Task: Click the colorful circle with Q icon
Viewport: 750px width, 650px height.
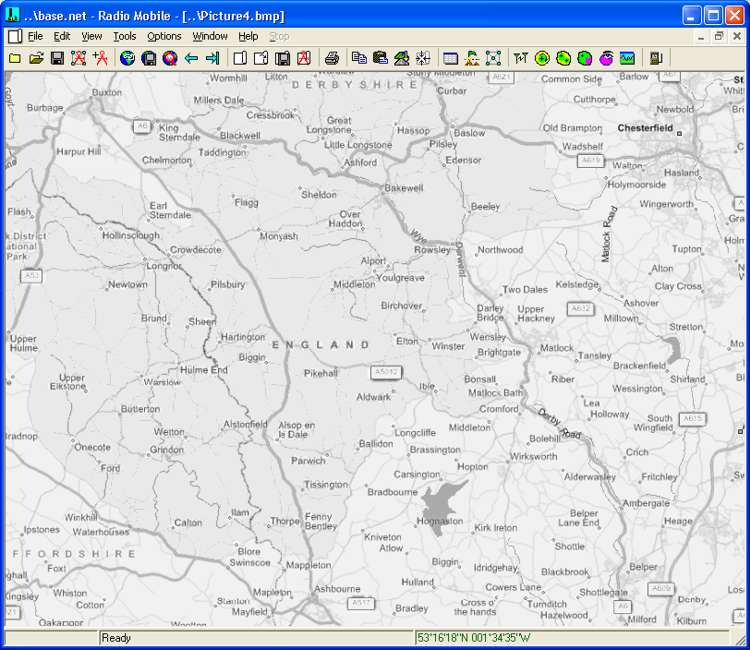Action: [170, 58]
